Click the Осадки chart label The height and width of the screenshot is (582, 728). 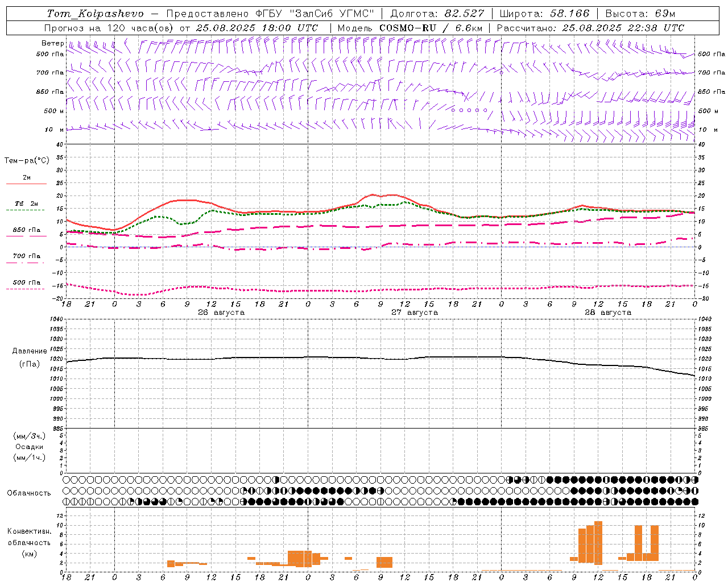click(29, 447)
